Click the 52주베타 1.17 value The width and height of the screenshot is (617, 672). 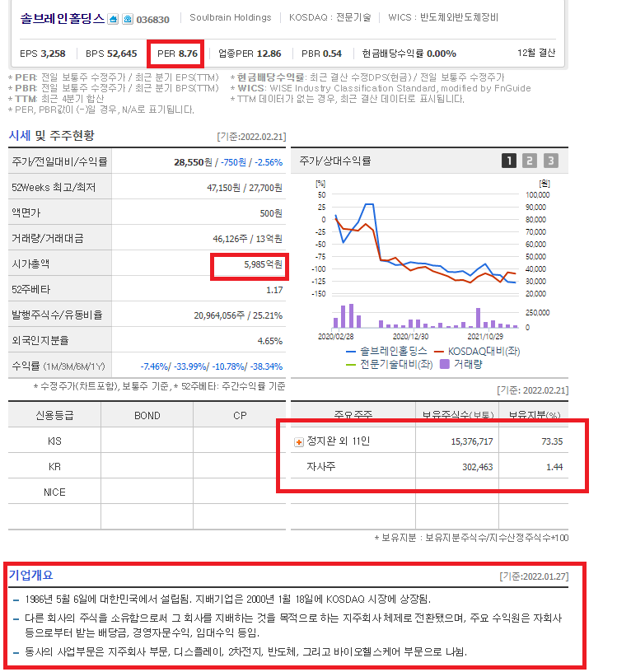click(x=274, y=290)
